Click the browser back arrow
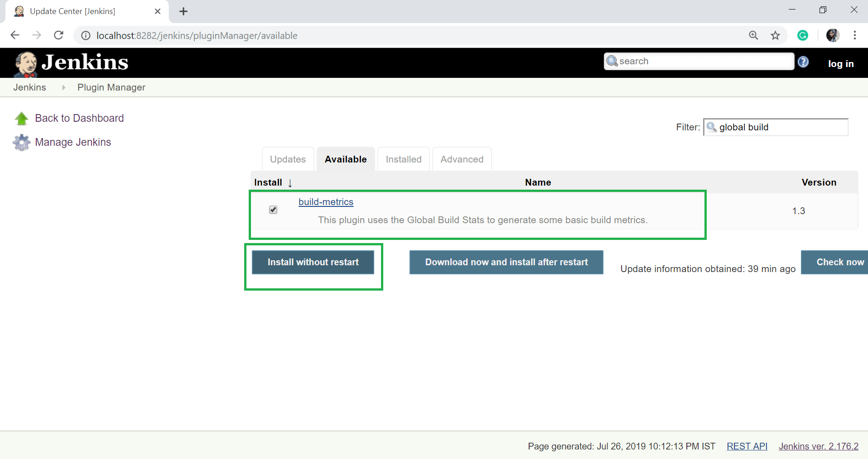The height and width of the screenshot is (459, 868). click(x=15, y=35)
